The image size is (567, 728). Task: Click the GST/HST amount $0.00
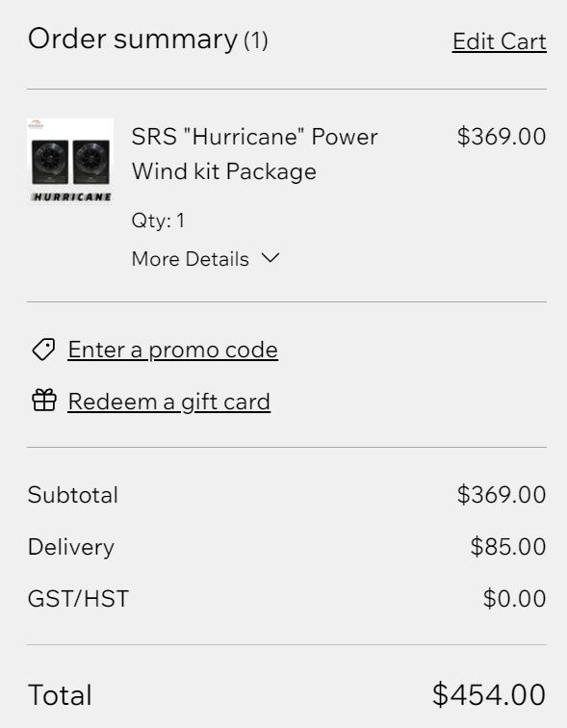click(x=514, y=599)
